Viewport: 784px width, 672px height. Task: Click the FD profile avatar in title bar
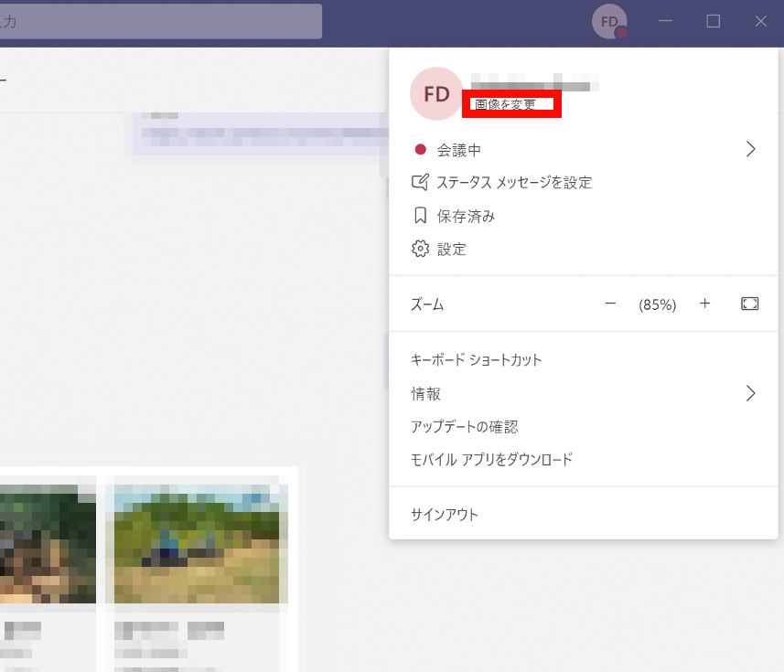(609, 22)
